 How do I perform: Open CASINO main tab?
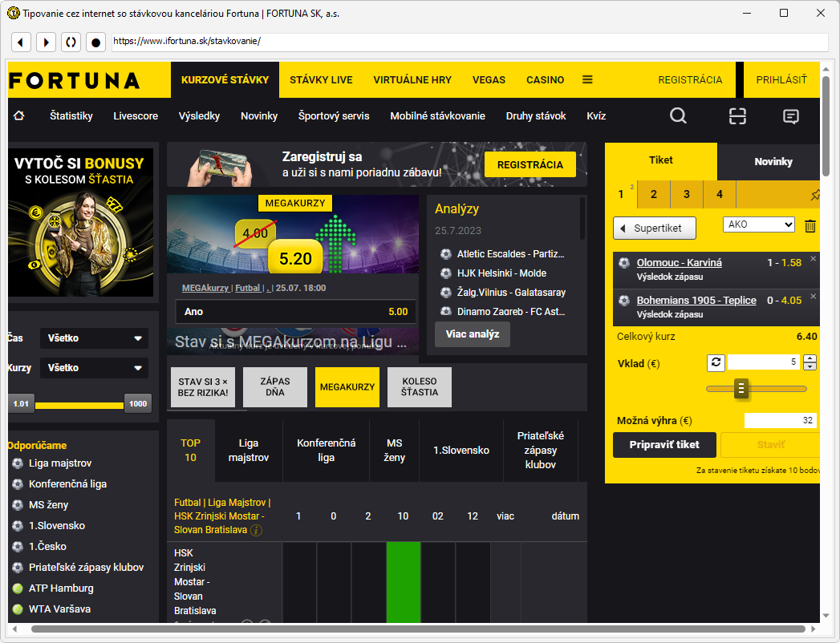coord(545,79)
